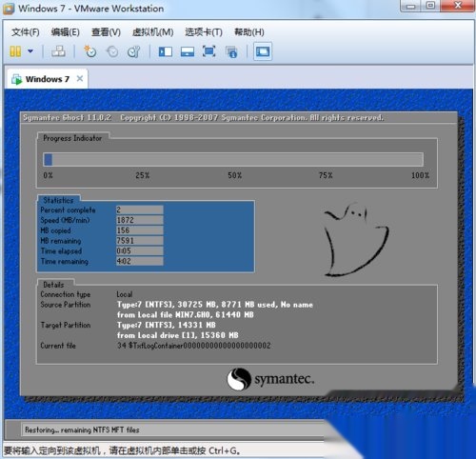Open the 帮助(H) menu
The image size is (476, 459).
coord(249,32)
